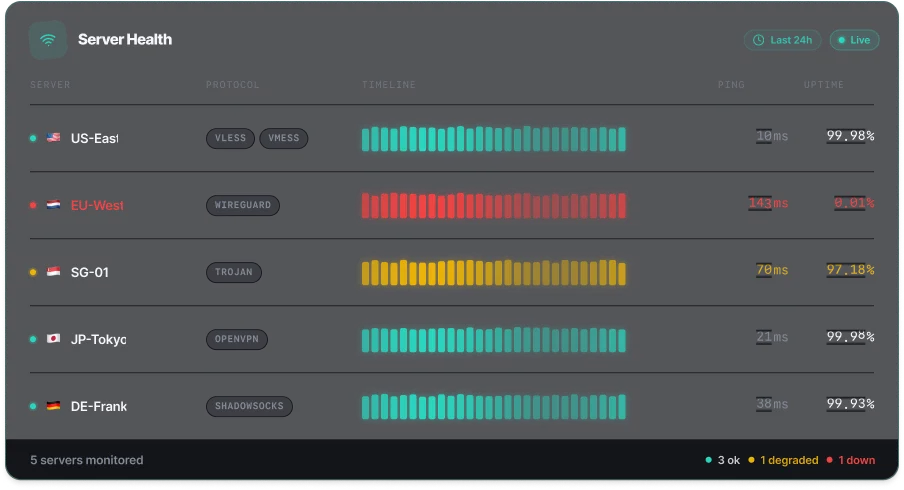
Task: Toggle the Live status pill
Action: [x=854, y=40]
